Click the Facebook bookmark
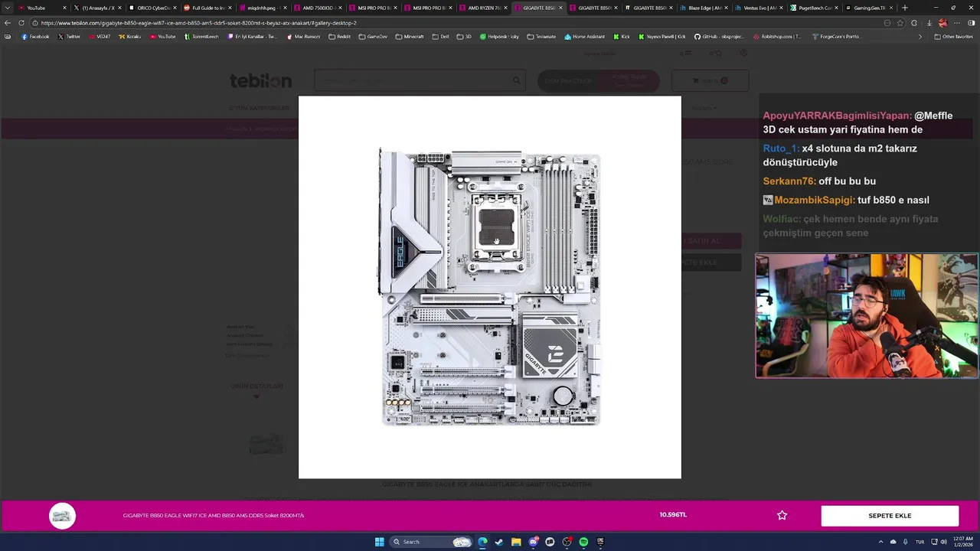Screen dimensions: 980x551 coord(35,37)
